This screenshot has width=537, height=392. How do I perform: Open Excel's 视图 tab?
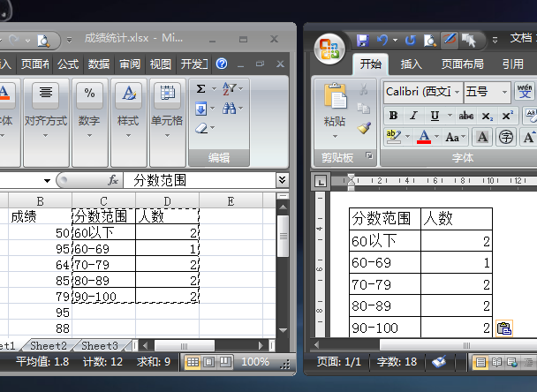click(x=160, y=64)
